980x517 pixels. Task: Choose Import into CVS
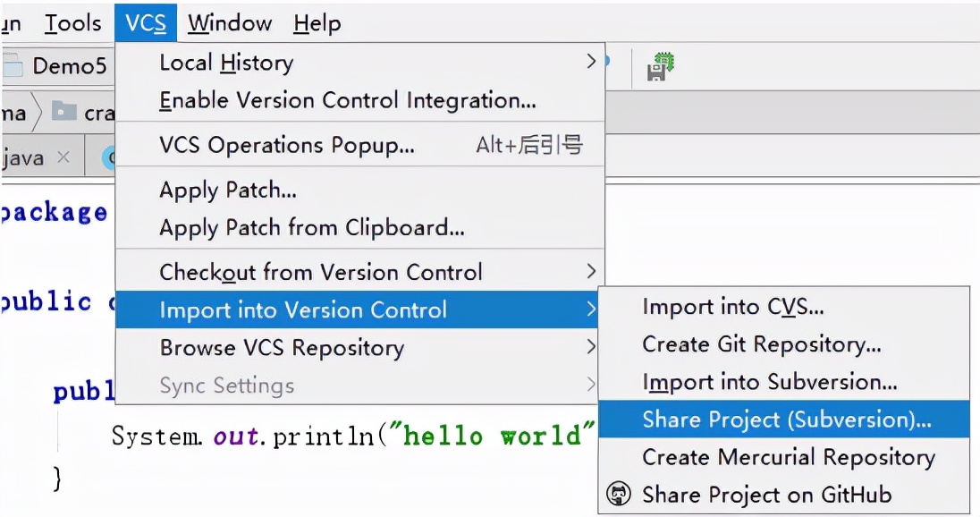[732, 307]
